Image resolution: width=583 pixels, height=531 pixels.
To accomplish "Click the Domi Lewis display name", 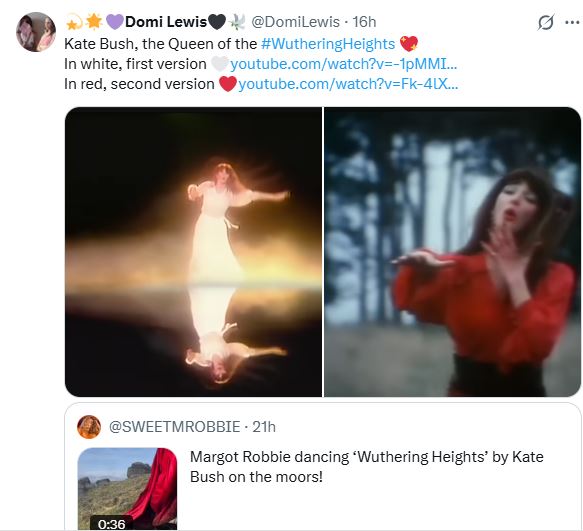I will point(166,22).
